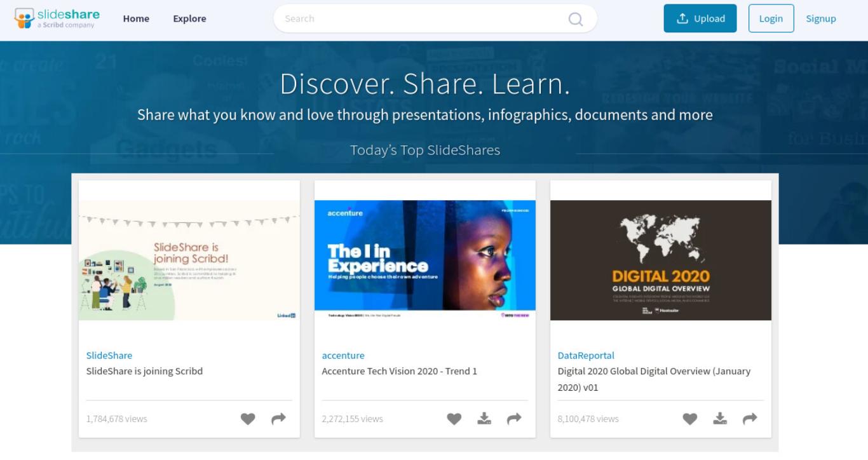
Task: Open the Signup link
Action: tap(821, 18)
